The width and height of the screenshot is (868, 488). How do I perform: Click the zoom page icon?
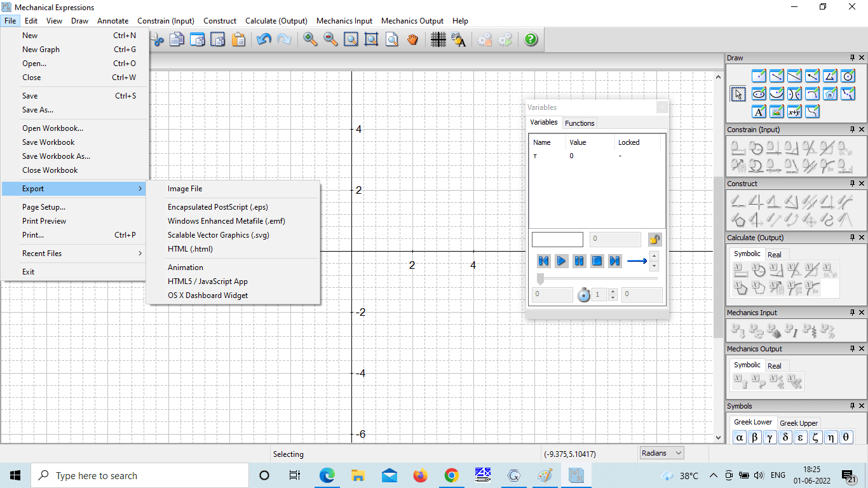pyautogui.click(x=392, y=39)
